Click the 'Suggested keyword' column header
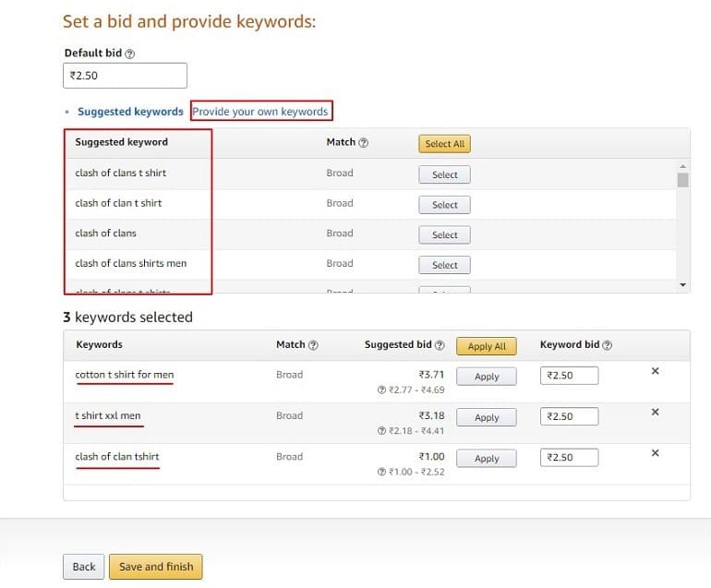Viewport: 711px width, 588px height. pos(122,142)
